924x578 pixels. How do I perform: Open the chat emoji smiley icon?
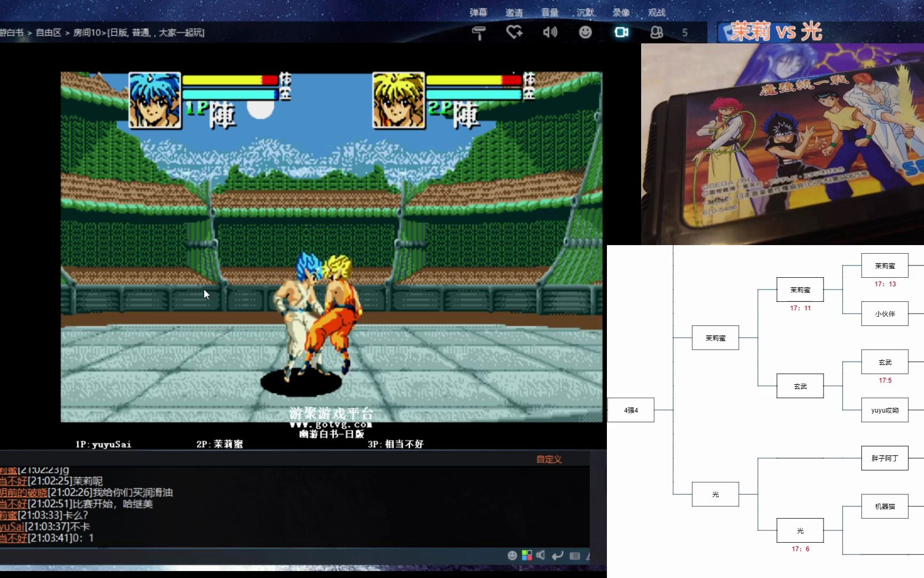pos(512,556)
